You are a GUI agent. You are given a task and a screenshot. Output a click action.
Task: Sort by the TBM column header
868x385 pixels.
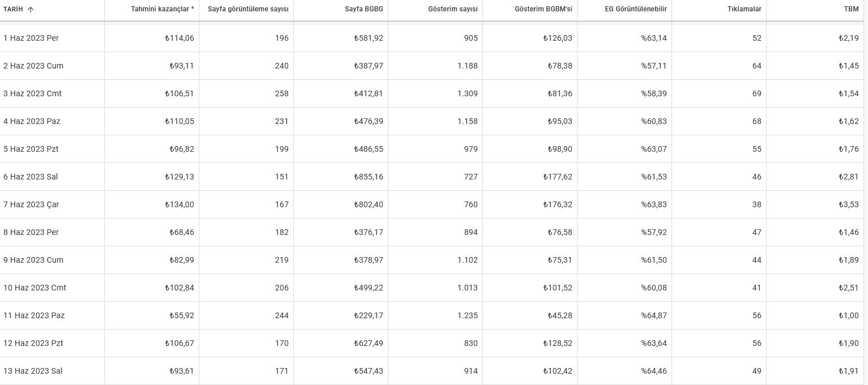(x=851, y=9)
